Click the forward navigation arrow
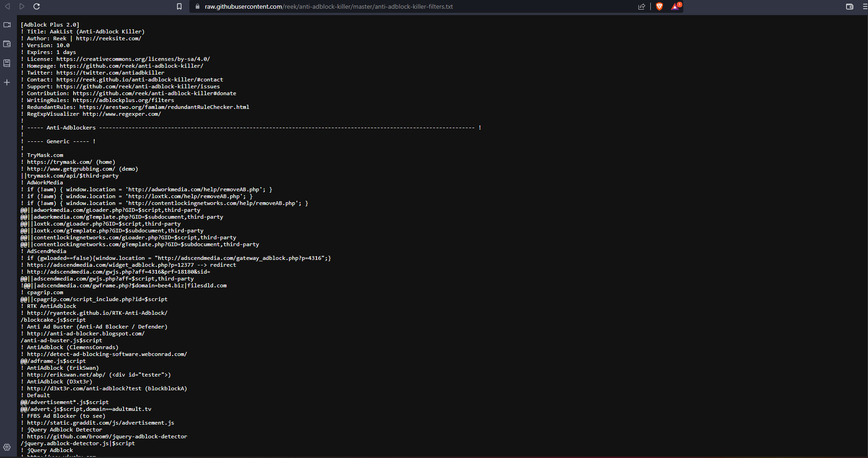 [21, 6]
